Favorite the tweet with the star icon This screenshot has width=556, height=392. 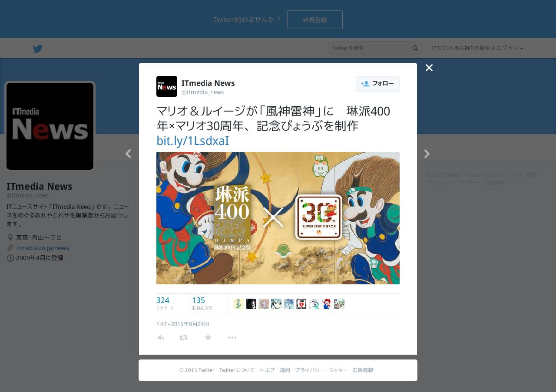click(208, 337)
